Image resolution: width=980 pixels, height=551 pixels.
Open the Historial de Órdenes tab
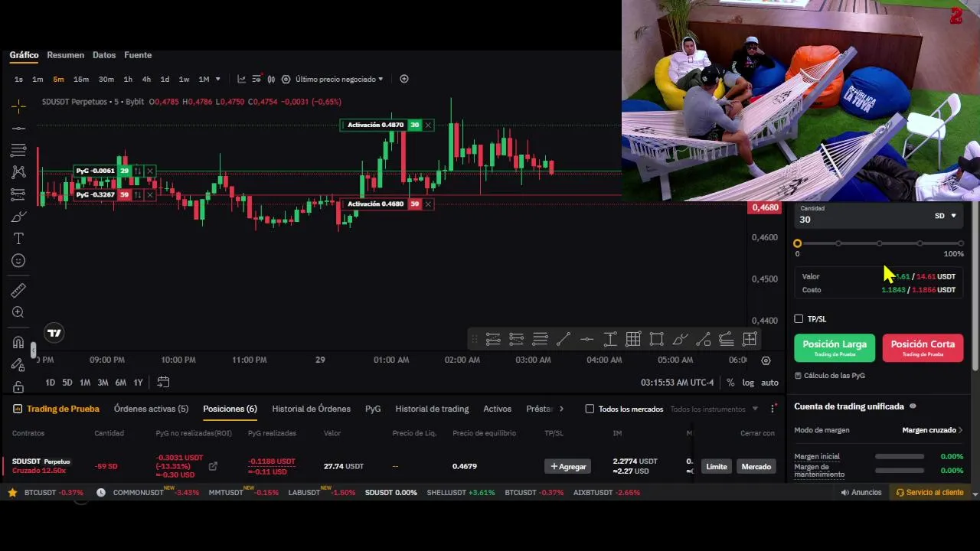click(x=311, y=409)
